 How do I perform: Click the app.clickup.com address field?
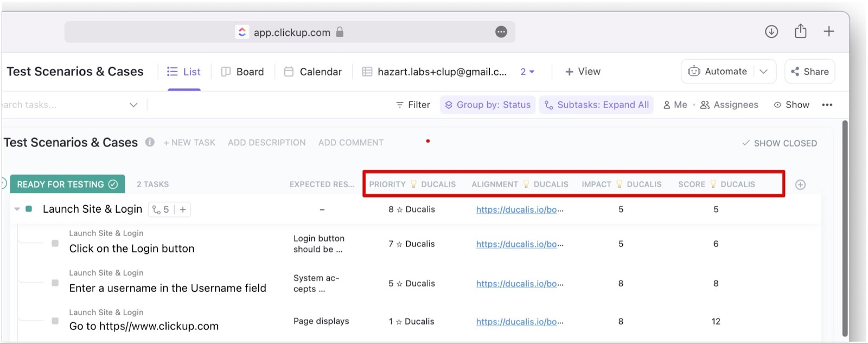(290, 32)
